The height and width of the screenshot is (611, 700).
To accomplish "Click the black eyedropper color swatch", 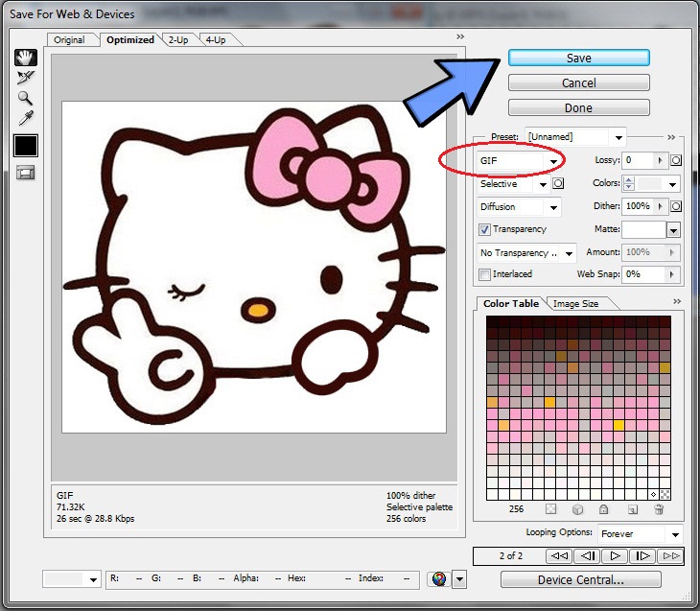I will (x=26, y=146).
